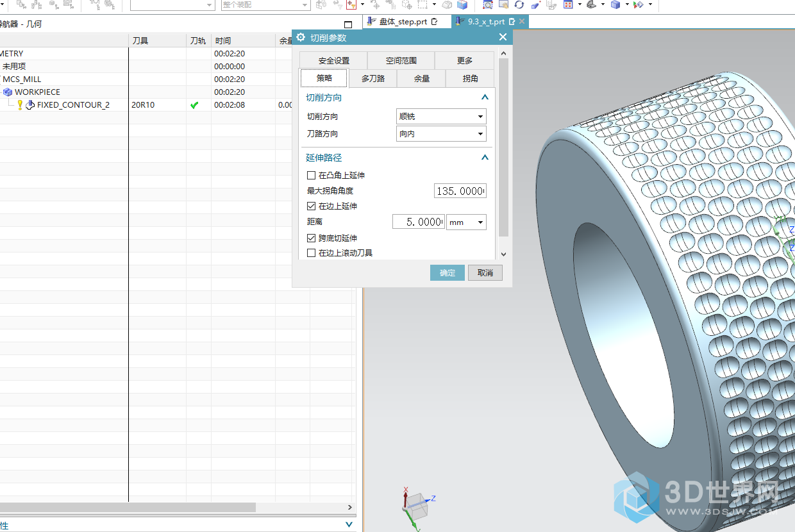Enable 在边上滚动刀具 checkbox
The width and height of the screenshot is (795, 532).
[312, 253]
